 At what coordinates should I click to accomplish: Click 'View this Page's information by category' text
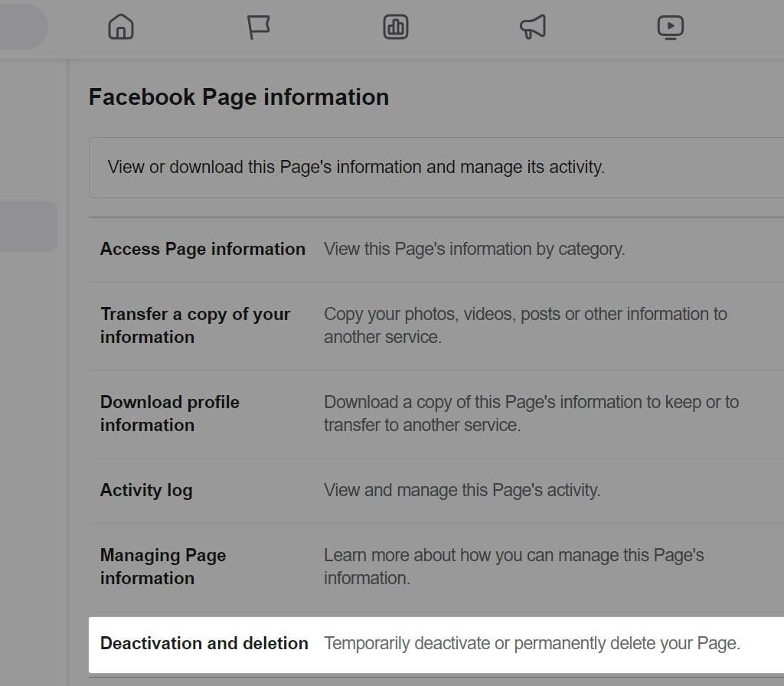coord(474,249)
